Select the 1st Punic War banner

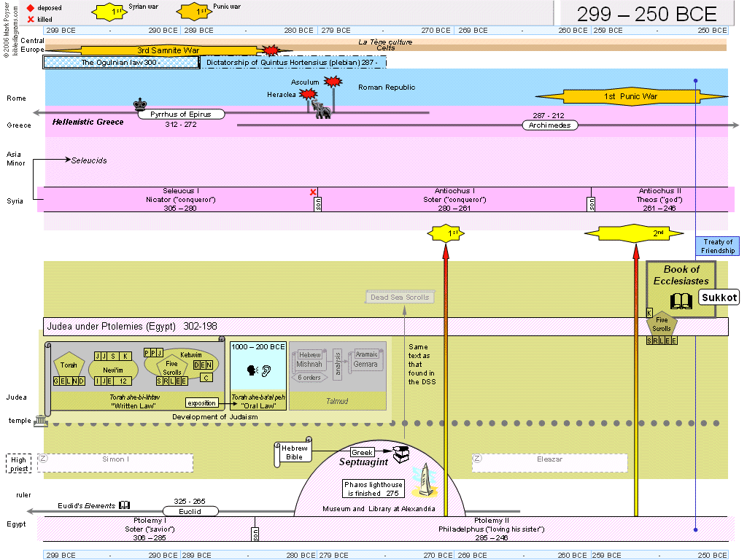630,96
